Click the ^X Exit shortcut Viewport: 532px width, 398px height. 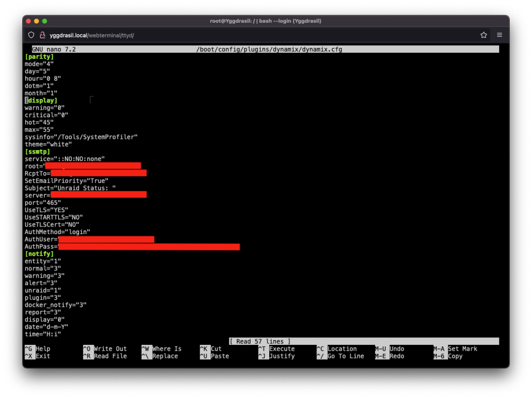38,356
